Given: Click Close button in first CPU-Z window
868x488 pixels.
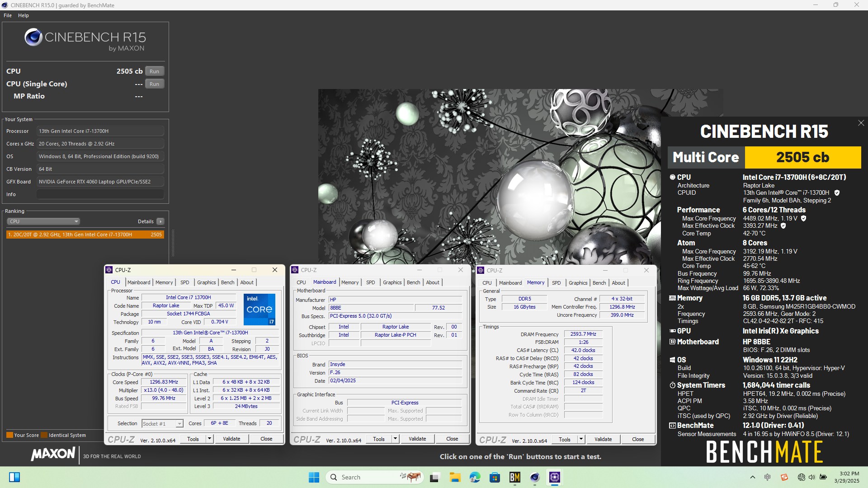Looking at the screenshot, I should point(266,439).
